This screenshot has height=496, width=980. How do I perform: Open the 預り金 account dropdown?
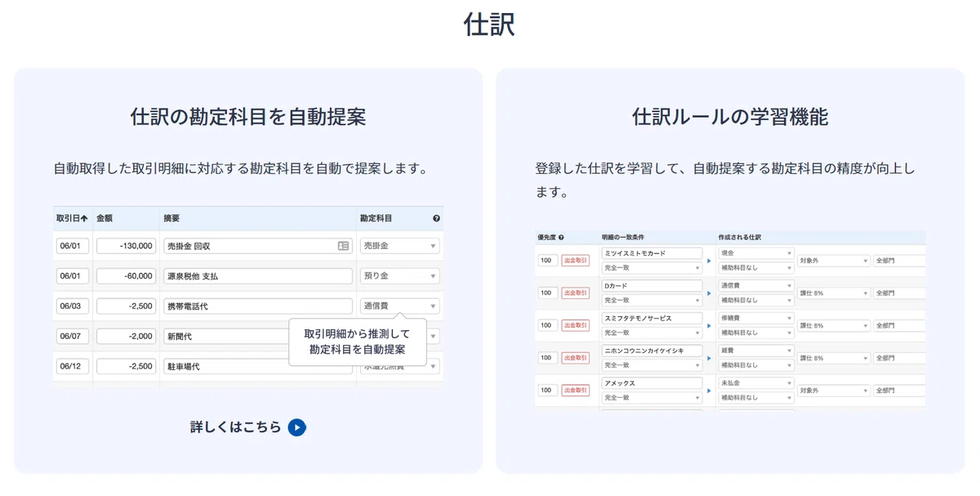point(399,276)
